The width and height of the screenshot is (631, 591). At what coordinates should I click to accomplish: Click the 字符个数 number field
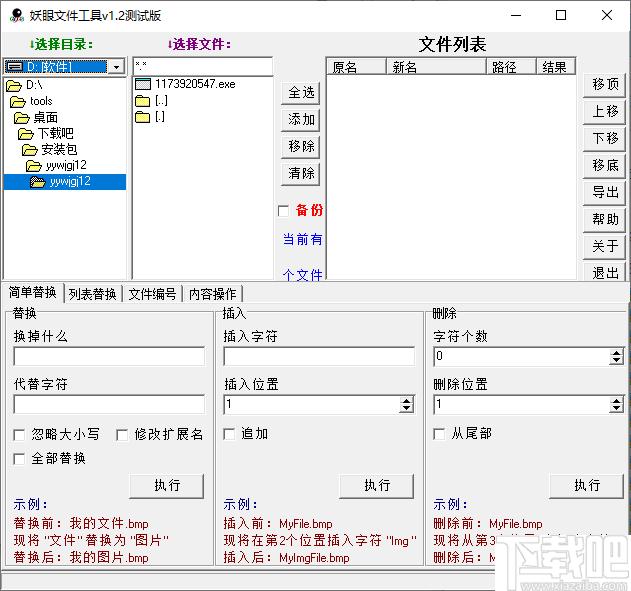pos(522,356)
